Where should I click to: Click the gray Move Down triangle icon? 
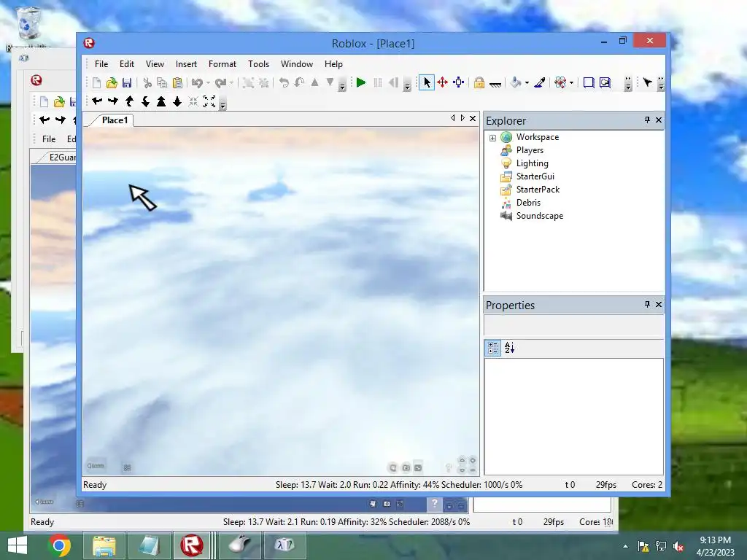click(x=330, y=83)
